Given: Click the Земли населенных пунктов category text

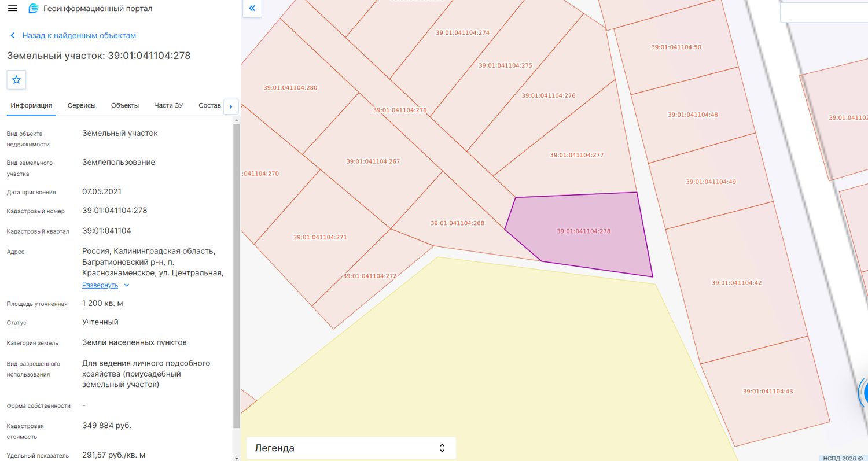Looking at the screenshot, I should 134,342.
